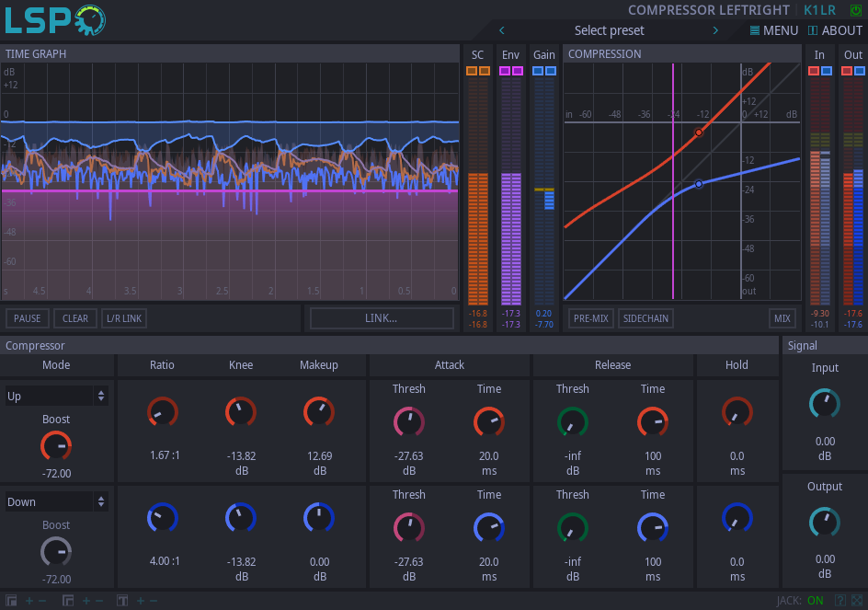Image resolution: width=868 pixels, height=610 pixels.
Task: Go to the previous preset with left arrow
Action: pos(502,30)
